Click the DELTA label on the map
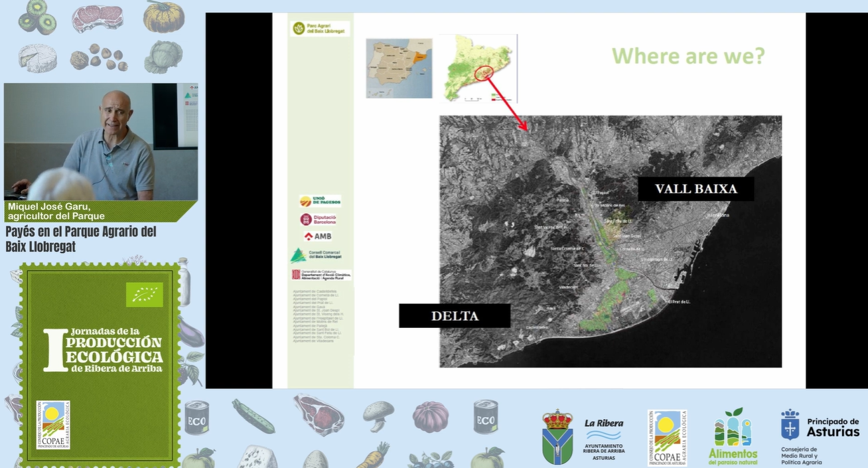This screenshot has height=468, width=868. [455, 316]
